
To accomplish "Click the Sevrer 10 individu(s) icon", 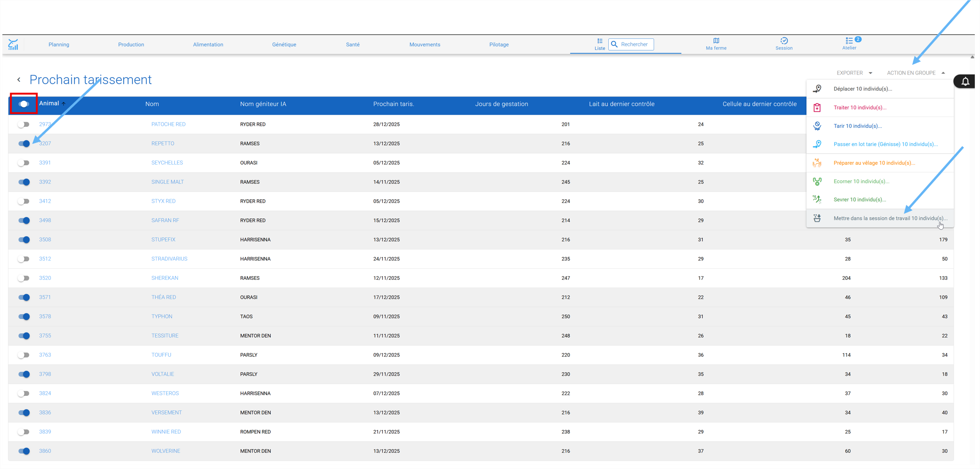I will 818,199.
